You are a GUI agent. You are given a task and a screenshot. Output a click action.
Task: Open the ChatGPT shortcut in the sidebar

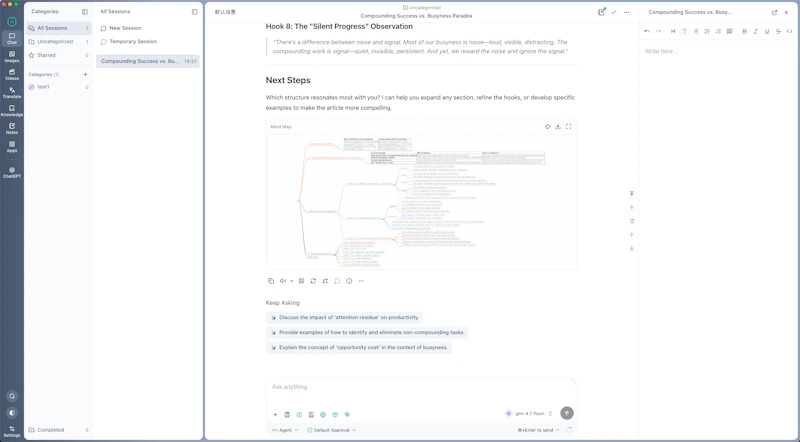[12, 172]
